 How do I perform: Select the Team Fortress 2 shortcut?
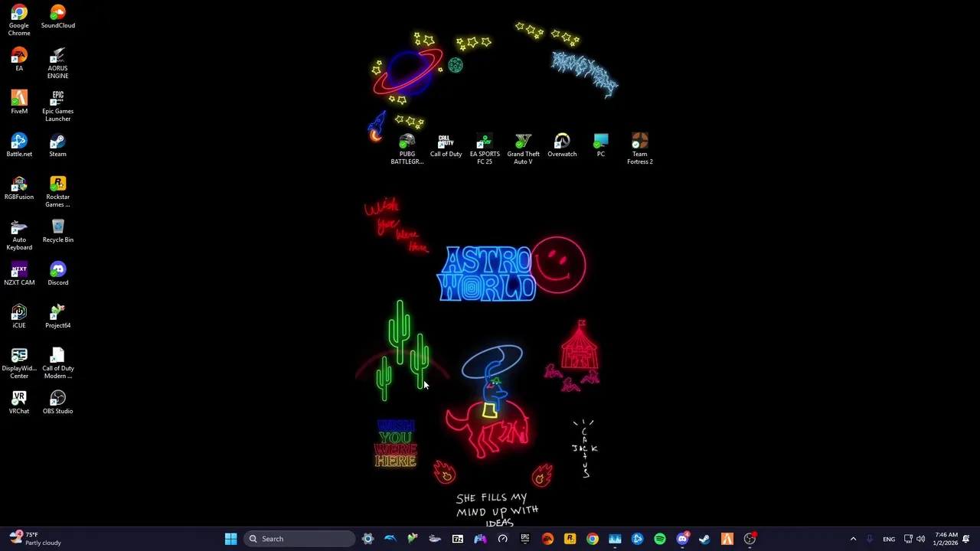tap(639, 149)
